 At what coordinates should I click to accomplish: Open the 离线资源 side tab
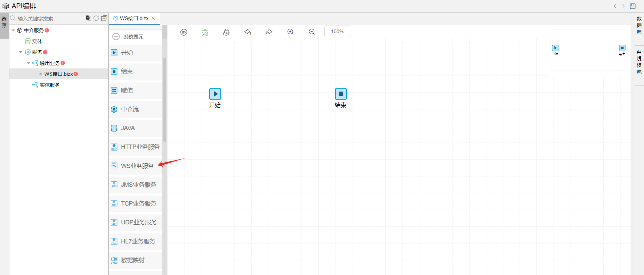(639, 62)
